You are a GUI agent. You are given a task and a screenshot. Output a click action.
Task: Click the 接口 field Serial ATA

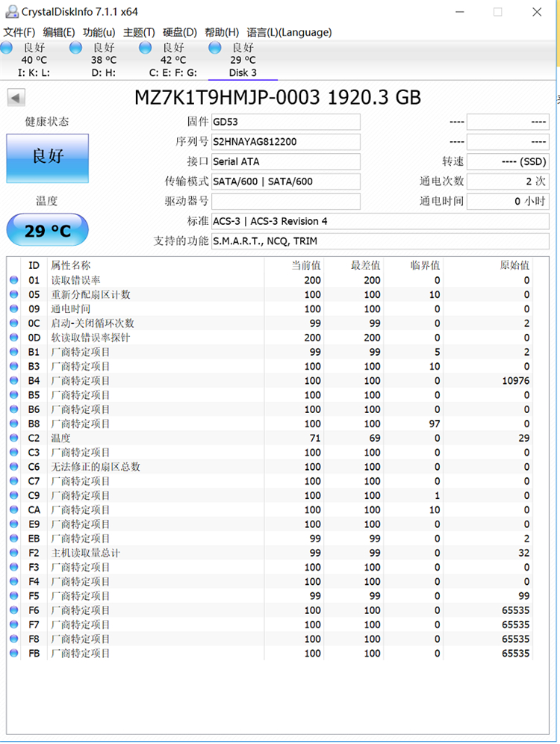coord(286,162)
